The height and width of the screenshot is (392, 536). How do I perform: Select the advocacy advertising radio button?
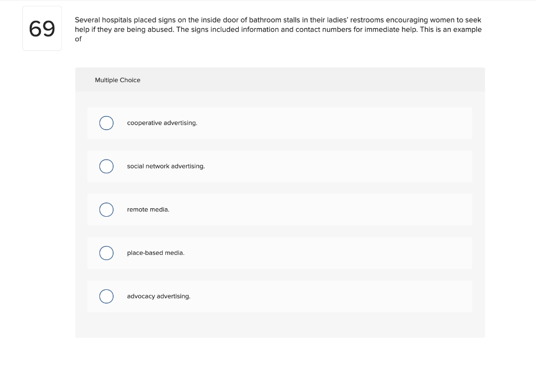pos(106,296)
